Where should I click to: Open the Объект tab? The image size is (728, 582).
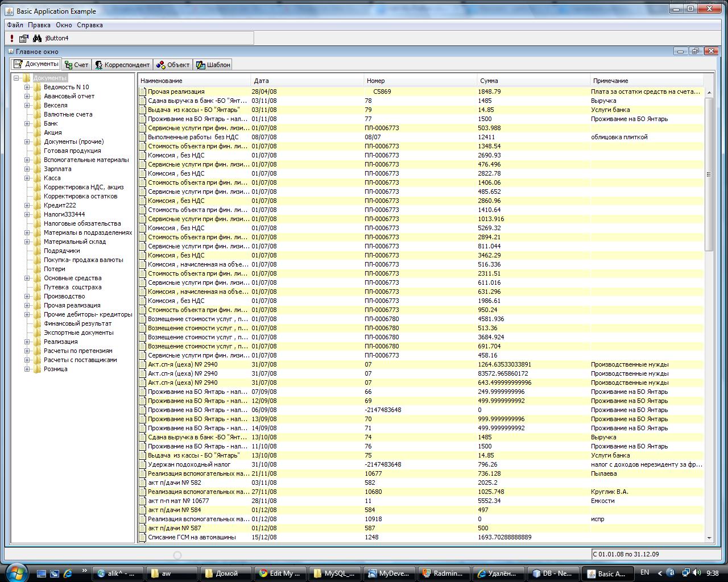pyautogui.click(x=173, y=65)
